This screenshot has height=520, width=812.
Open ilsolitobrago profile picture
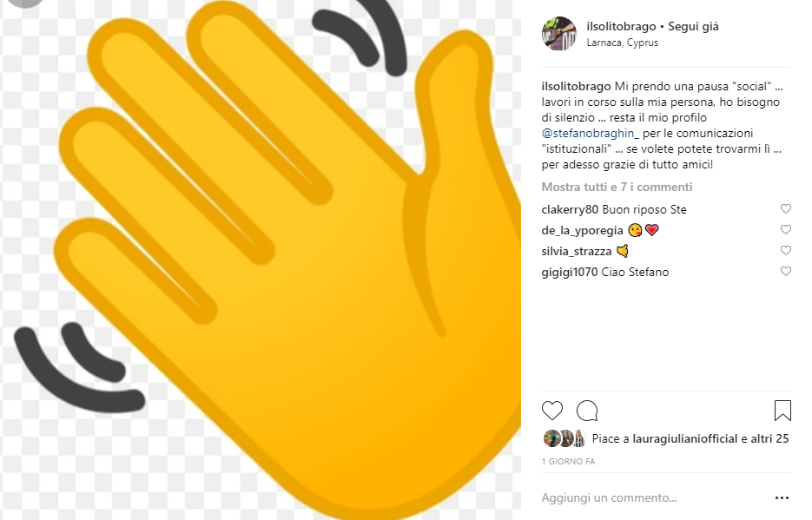click(558, 34)
